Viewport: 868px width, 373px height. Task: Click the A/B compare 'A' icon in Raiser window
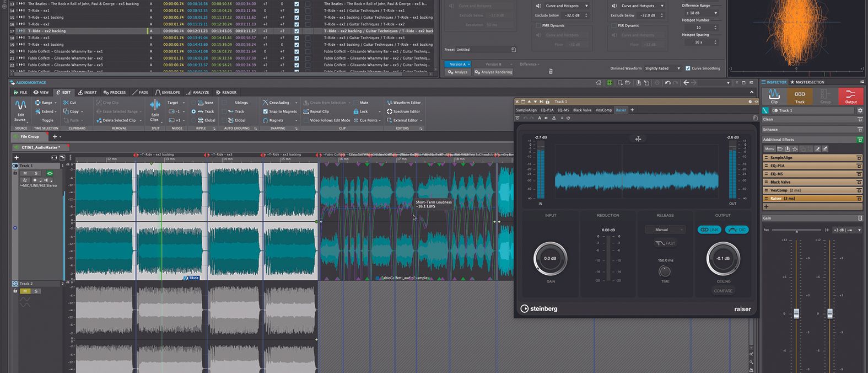click(540, 118)
